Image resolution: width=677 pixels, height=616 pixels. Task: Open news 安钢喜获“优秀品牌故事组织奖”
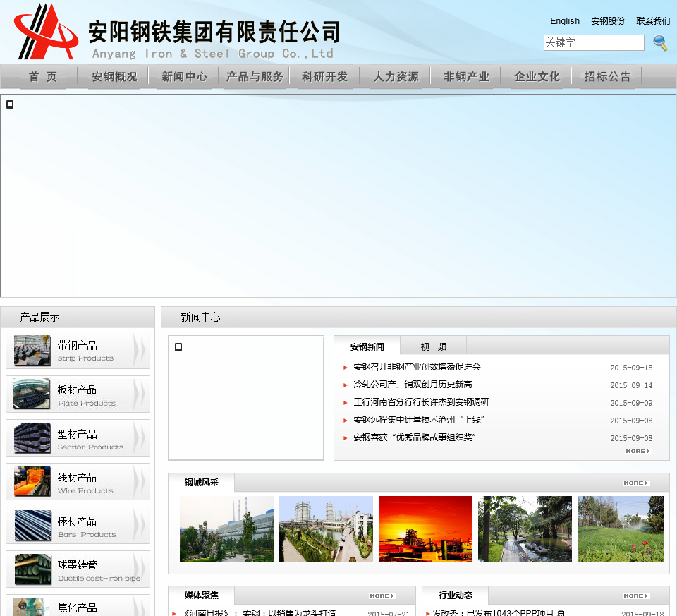click(x=415, y=437)
